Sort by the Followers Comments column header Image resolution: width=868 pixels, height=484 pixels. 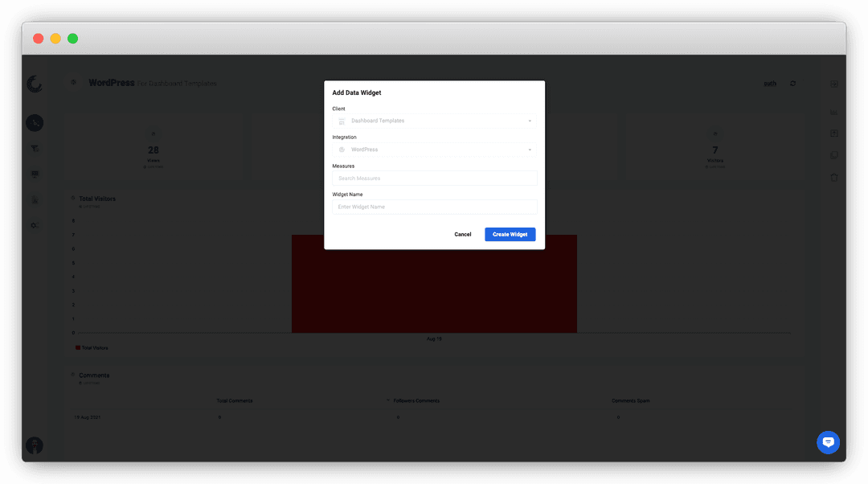[416, 400]
